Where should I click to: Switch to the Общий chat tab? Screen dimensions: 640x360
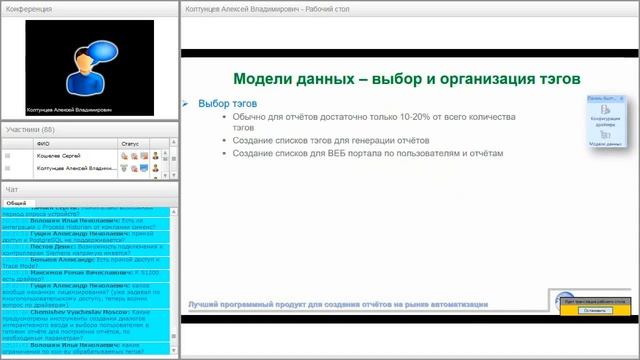click(18, 203)
